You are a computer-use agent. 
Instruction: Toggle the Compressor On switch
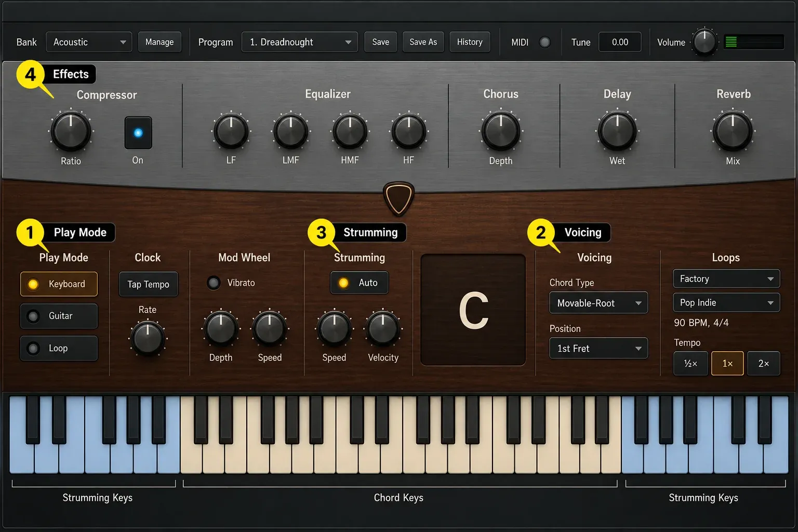click(x=138, y=133)
